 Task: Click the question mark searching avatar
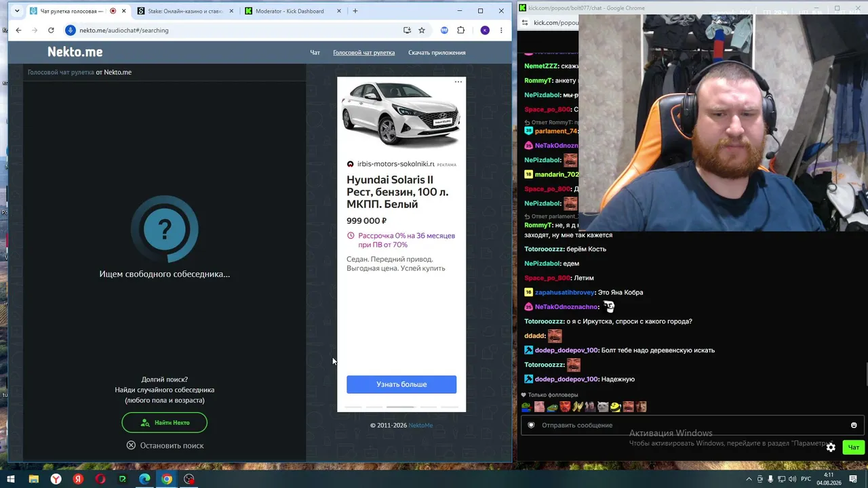[x=164, y=229]
